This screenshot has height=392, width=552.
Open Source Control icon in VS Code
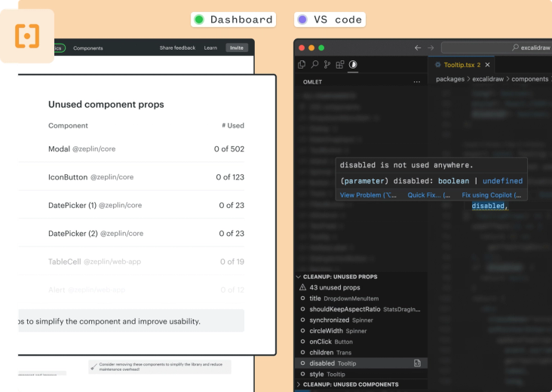[x=327, y=64]
